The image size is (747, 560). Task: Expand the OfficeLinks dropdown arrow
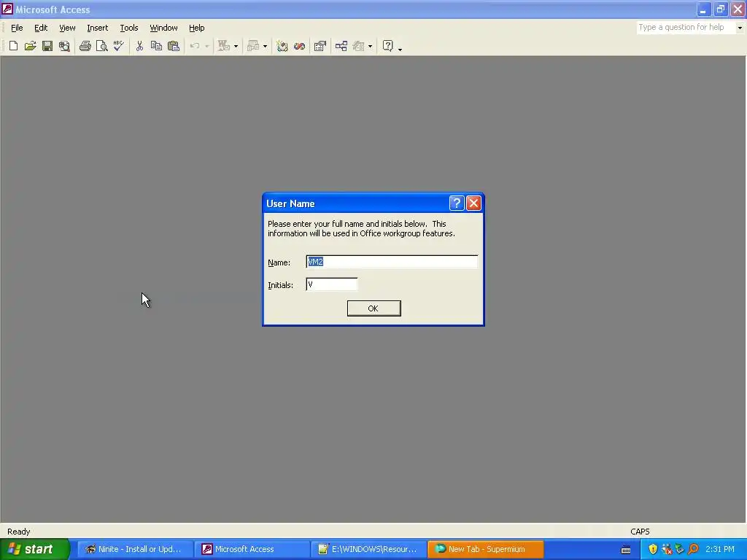[x=236, y=46]
